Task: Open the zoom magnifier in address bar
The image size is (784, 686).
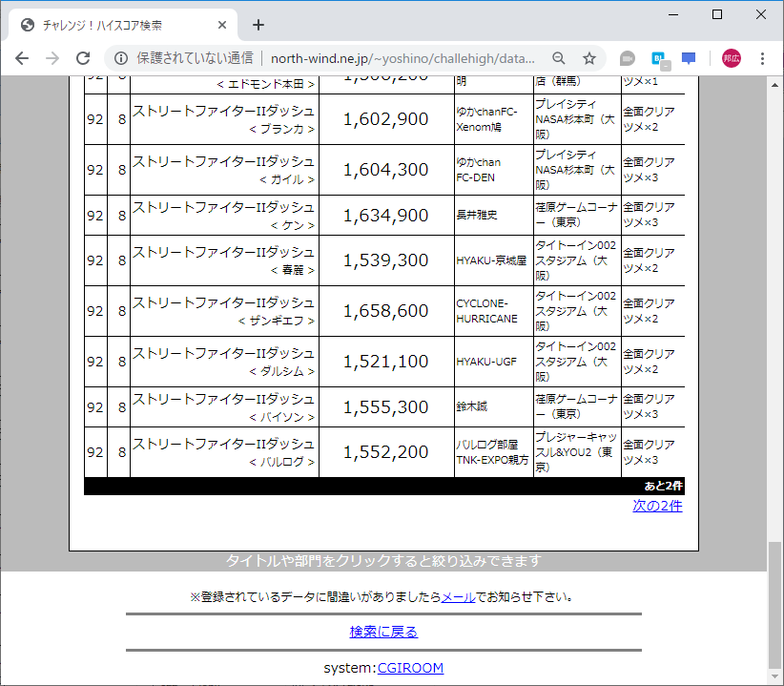Action: click(x=559, y=58)
